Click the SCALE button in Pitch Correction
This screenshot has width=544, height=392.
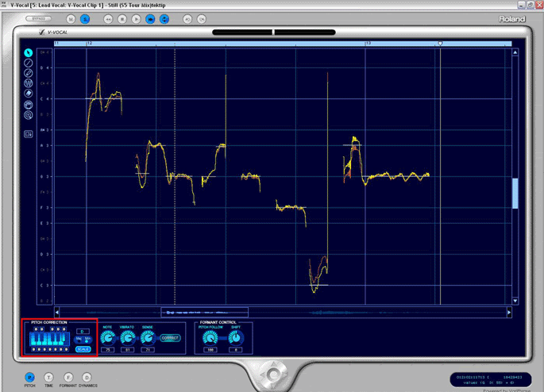click(83, 349)
